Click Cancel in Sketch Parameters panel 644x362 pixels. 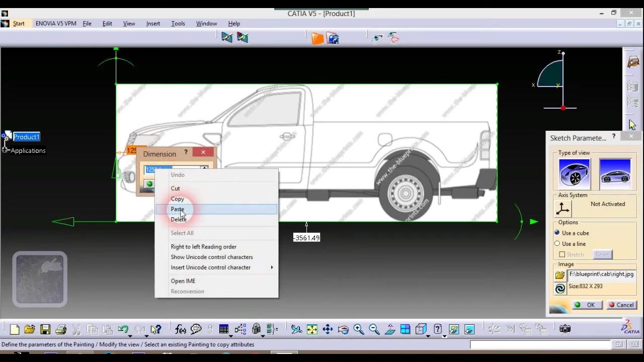coord(621,305)
